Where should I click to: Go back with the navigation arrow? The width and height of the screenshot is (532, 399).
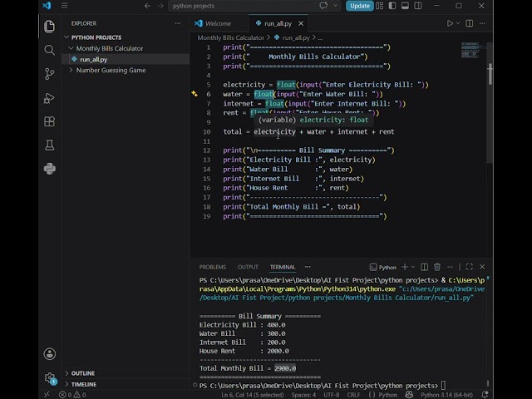point(147,6)
